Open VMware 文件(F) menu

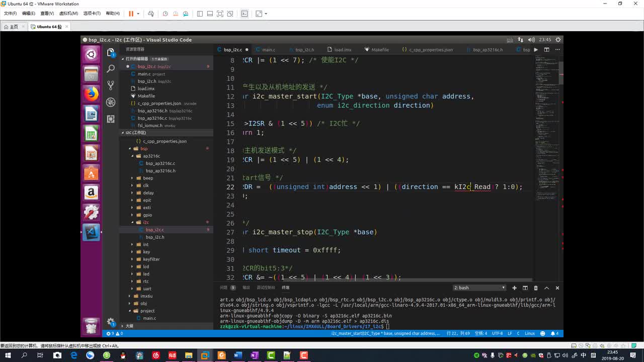(10, 14)
